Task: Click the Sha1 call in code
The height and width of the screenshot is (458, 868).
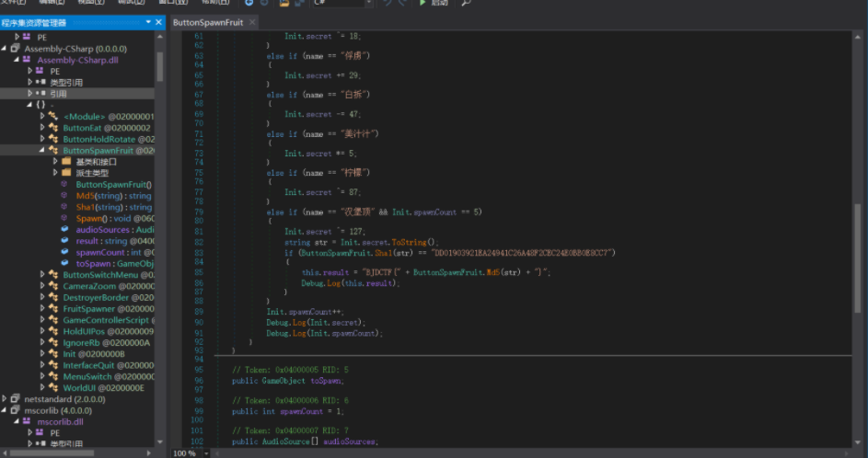Action: 383,253
